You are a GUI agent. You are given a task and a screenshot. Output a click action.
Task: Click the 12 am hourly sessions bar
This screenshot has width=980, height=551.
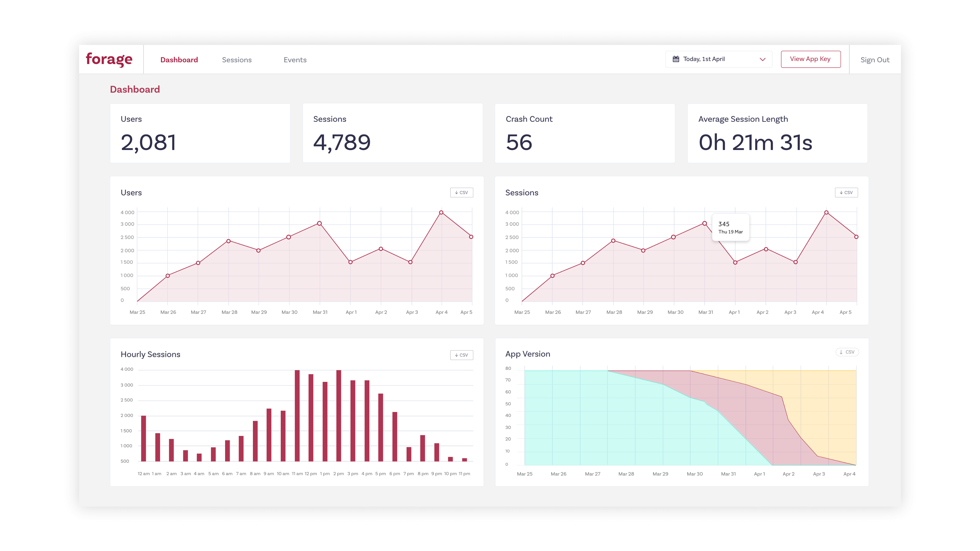pyautogui.click(x=143, y=439)
